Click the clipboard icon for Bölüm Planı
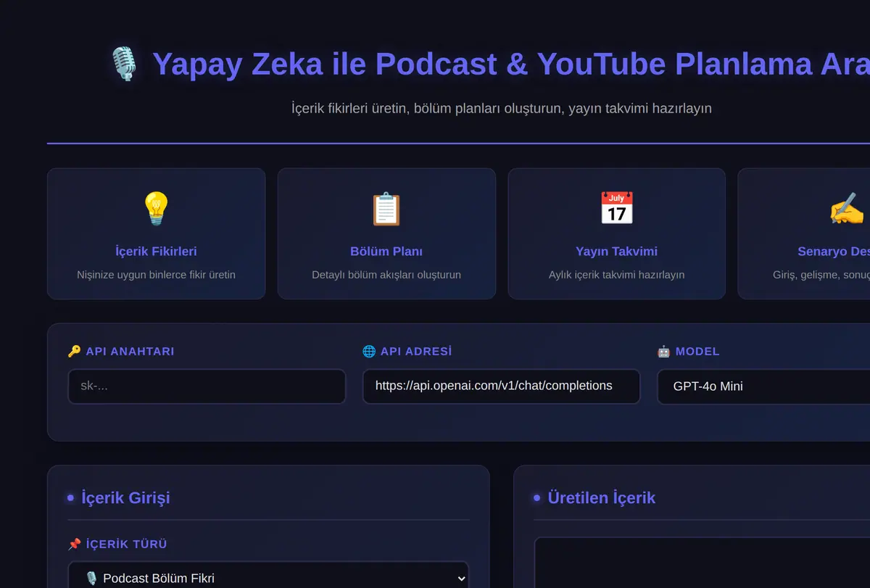Viewport: 870px width, 588px height. pyautogui.click(x=386, y=209)
